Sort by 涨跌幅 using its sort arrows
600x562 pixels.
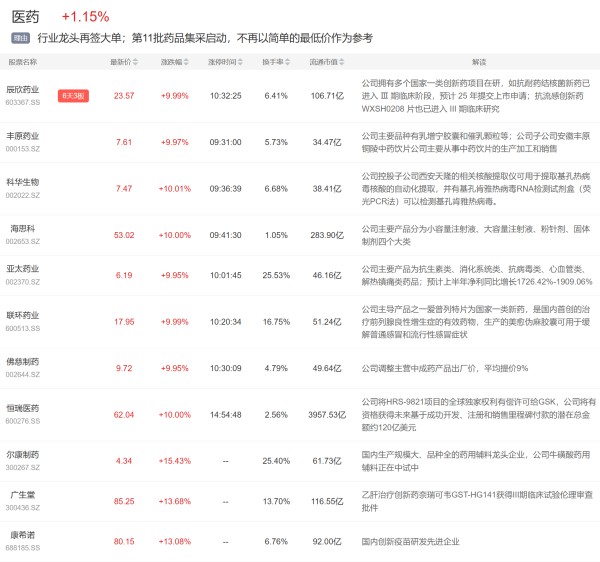pyautogui.click(x=186, y=62)
